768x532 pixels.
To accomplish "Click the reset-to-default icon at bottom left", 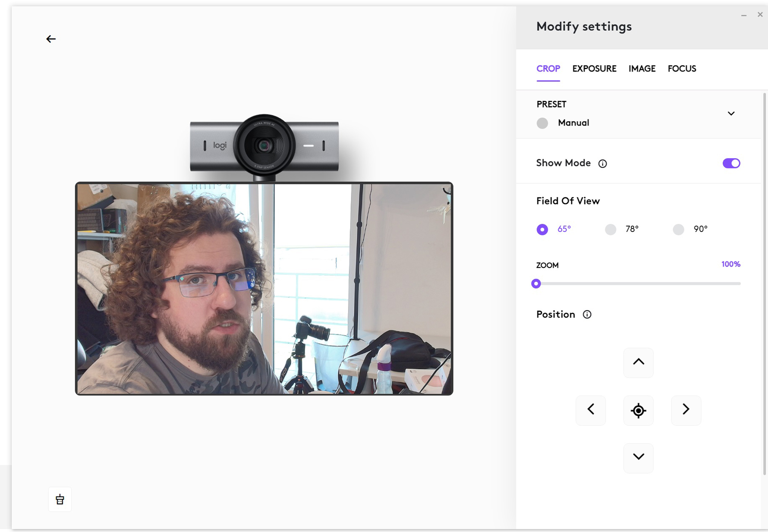I will pyautogui.click(x=60, y=499).
